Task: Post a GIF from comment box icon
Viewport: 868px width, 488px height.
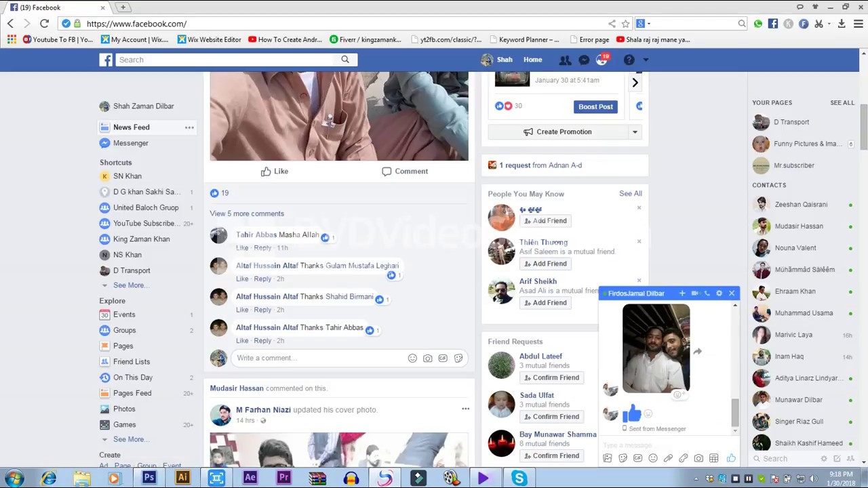Action: coord(443,358)
